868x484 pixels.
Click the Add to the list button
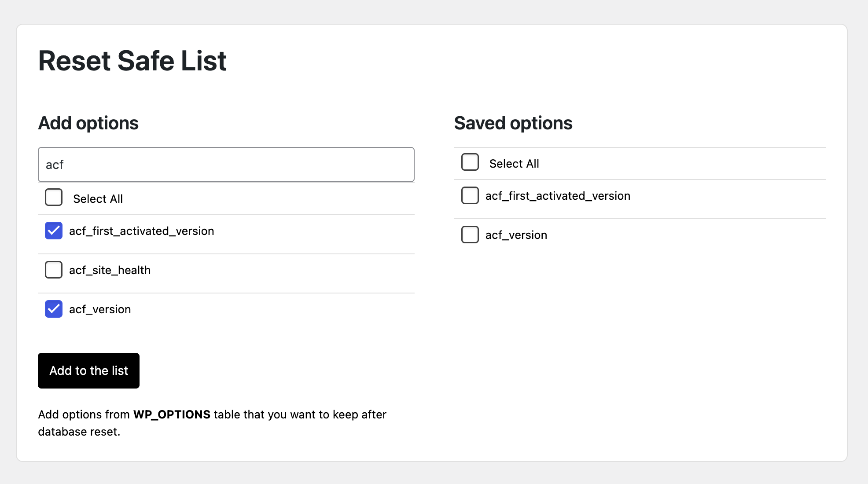[x=89, y=370]
